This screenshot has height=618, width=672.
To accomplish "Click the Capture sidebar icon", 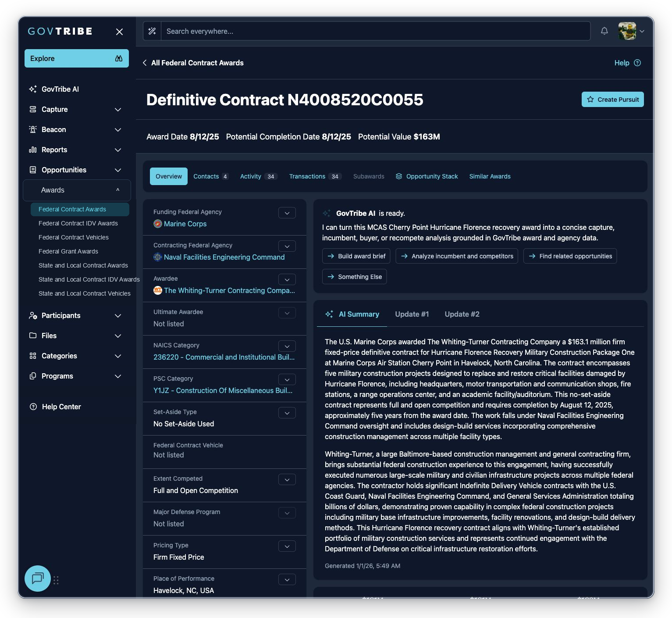I will 33,109.
